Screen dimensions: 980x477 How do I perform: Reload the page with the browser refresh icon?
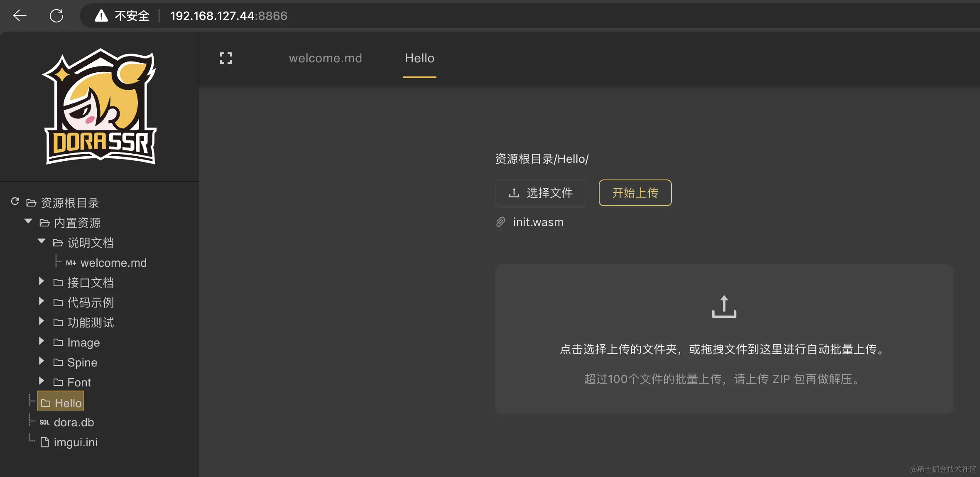tap(56, 15)
